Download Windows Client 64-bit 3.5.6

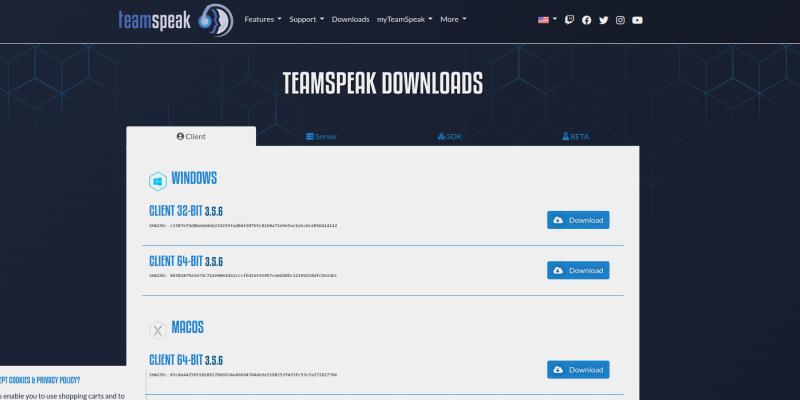[x=578, y=270]
